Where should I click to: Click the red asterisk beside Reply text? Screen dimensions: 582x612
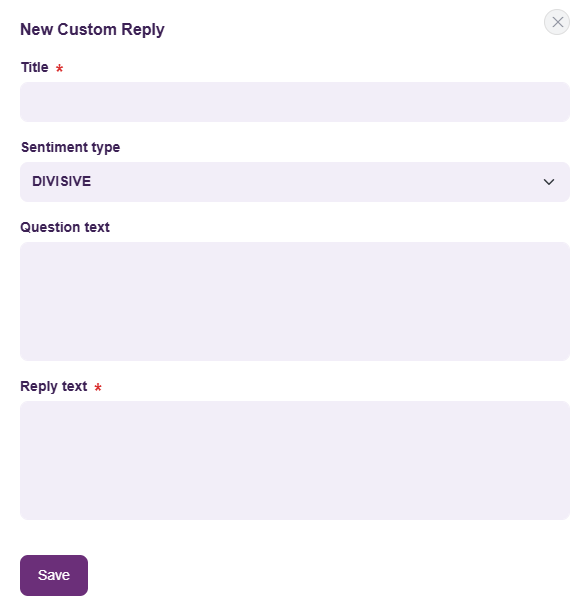pyautogui.click(x=98, y=387)
